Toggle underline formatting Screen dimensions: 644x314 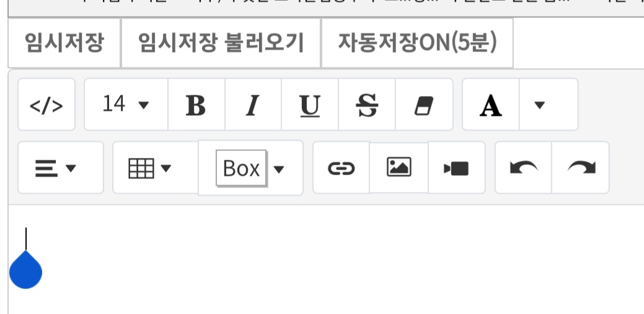[310, 104]
